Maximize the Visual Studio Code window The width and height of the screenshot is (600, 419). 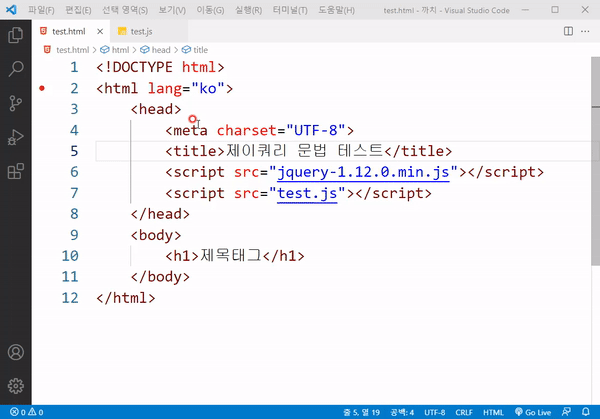click(555, 10)
